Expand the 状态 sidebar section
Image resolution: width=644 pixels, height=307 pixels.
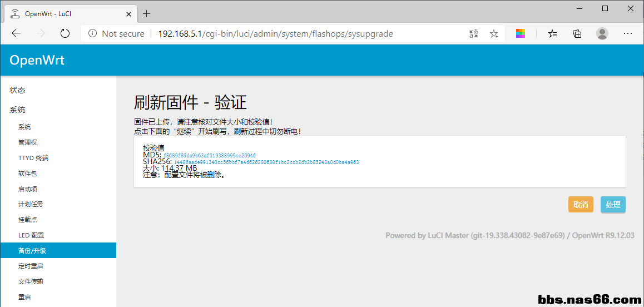click(x=18, y=90)
